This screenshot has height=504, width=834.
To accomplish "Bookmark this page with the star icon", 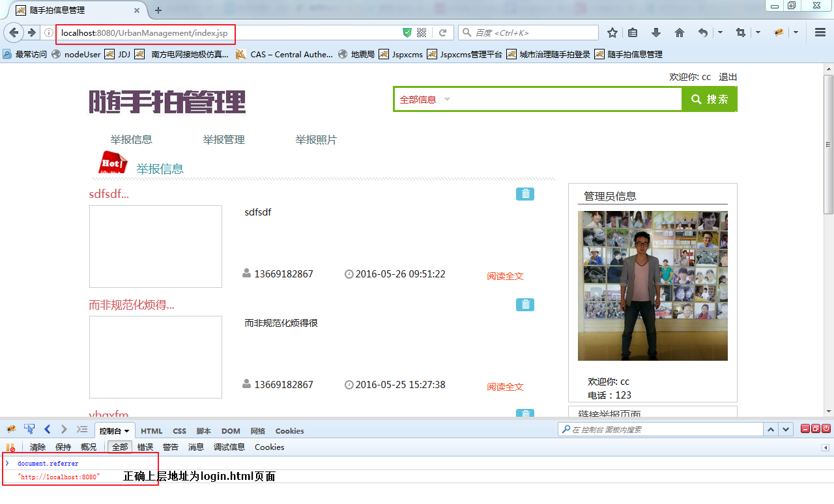I will (612, 33).
